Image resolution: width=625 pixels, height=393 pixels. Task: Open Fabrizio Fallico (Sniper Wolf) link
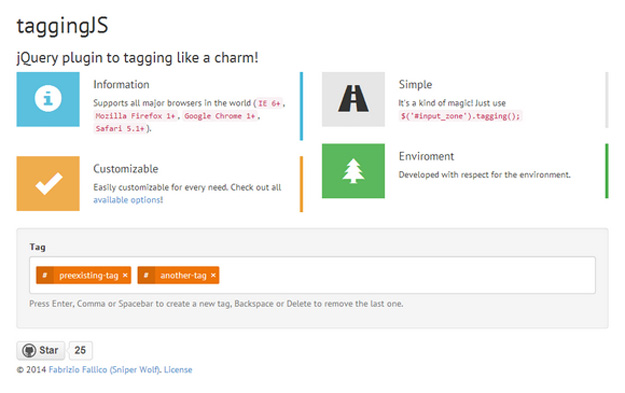[x=105, y=370]
